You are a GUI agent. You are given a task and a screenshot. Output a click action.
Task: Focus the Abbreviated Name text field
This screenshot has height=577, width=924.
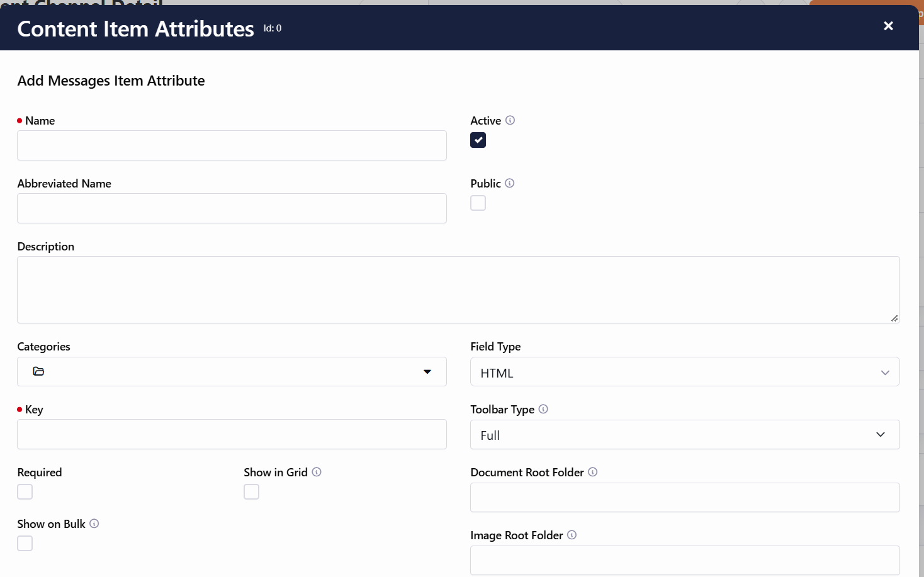(232, 208)
